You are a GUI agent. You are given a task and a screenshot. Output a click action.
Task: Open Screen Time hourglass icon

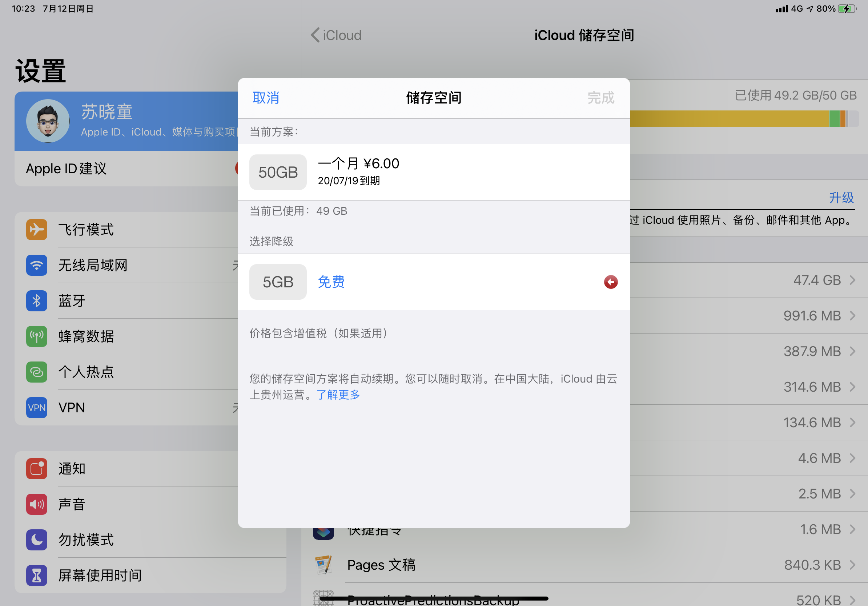point(37,575)
